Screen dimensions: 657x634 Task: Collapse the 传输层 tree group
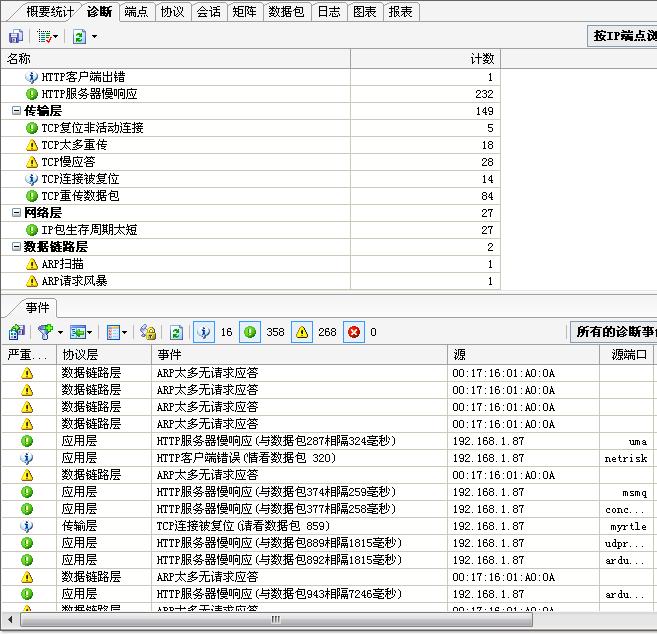[x=16, y=111]
